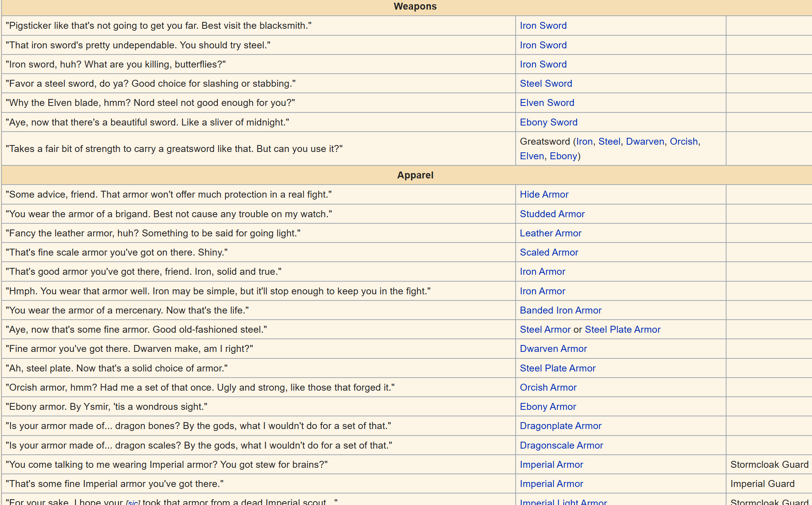This screenshot has height=505, width=812.
Task: Click the 'That iron sword's pretty undependable' quote
Action: point(138,45)
